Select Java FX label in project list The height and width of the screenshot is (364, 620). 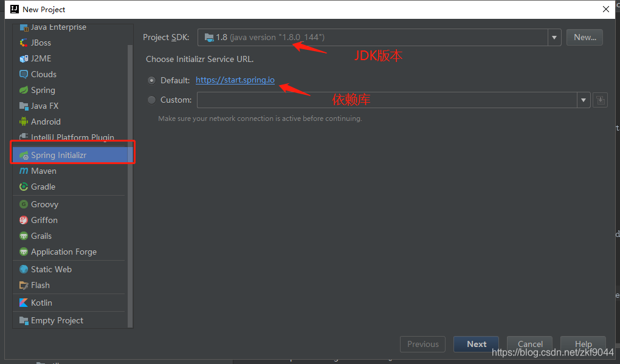[x=45, y=106]
